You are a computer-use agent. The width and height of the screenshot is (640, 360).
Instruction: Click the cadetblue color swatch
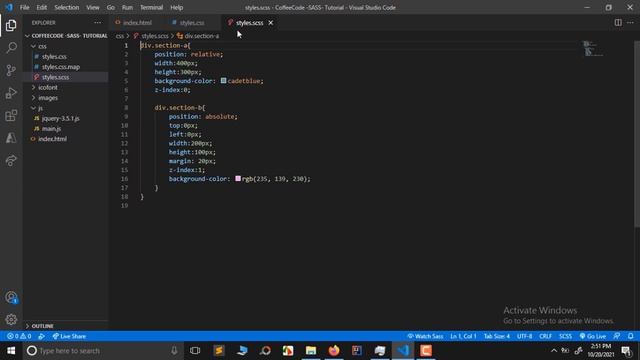(x=223, y=81)
